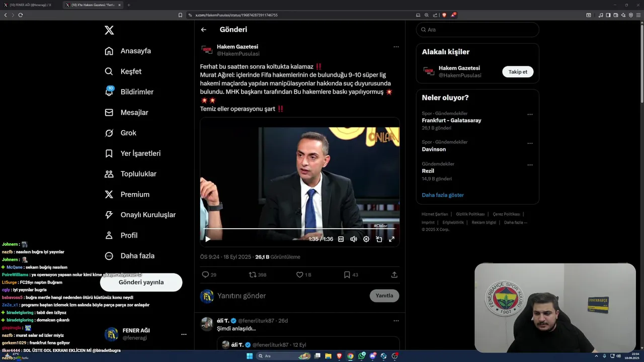This screenshot has width=644, height=362.
Task: Open Mesajlar messages
Action: [126, 113]
